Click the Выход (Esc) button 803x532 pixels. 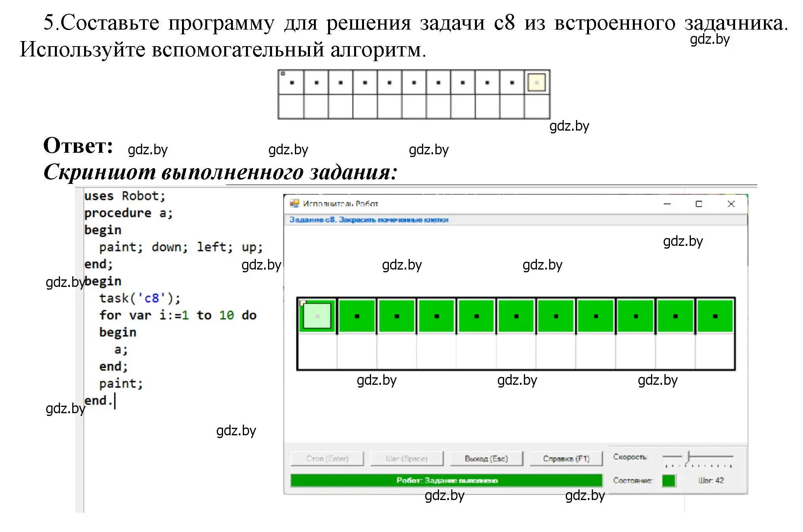click(486, 459)
